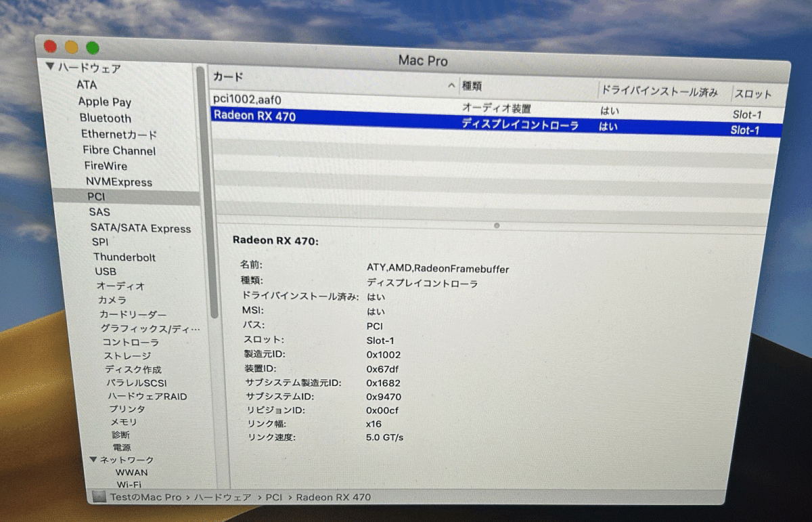Click the サブシステム製造元ID value 0x1682
Screen dimensions: 812x522
point(383,383)
